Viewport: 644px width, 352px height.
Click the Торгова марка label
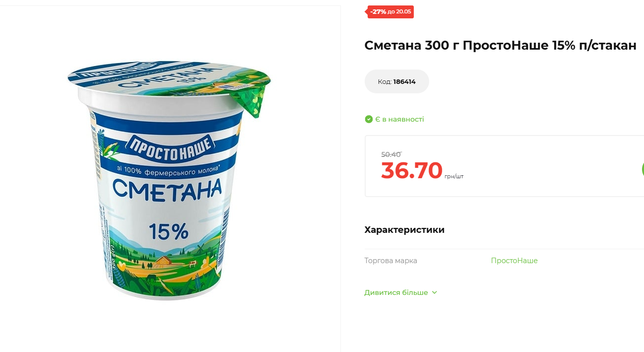click(390, 261)
